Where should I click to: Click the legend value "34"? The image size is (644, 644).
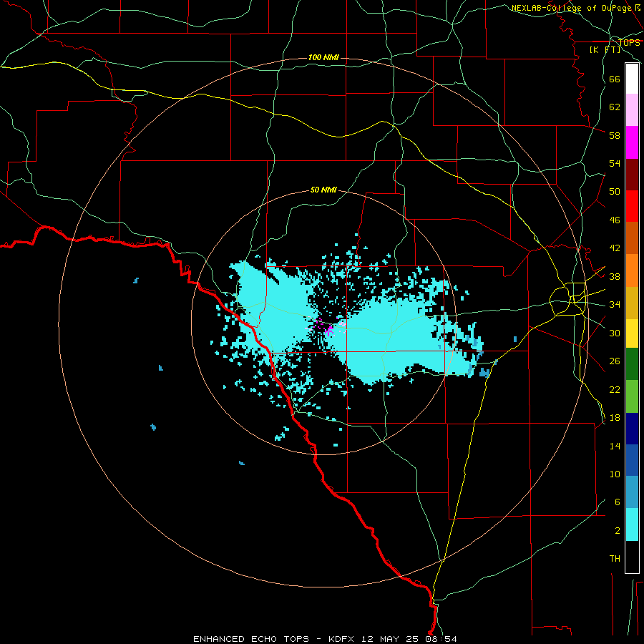tap(615, 305)
